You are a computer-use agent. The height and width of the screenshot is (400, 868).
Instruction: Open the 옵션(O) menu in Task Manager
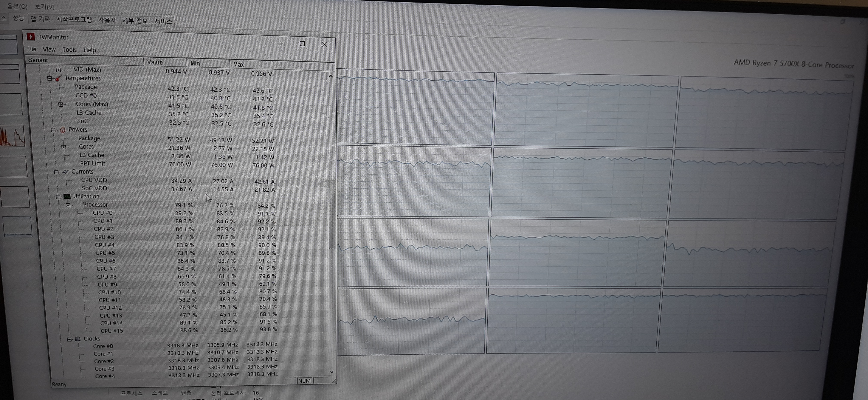(x=17, y=6)
